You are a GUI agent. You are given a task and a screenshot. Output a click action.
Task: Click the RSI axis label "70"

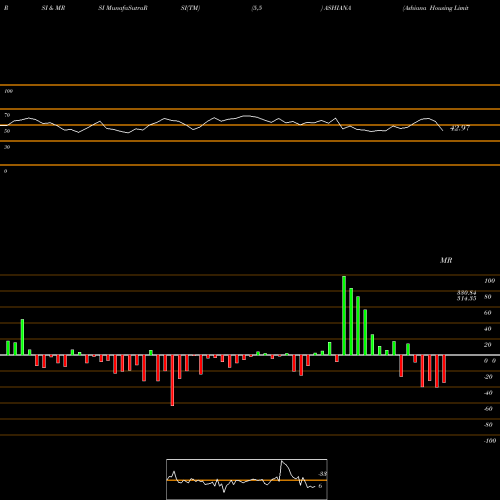click(7, 115)
